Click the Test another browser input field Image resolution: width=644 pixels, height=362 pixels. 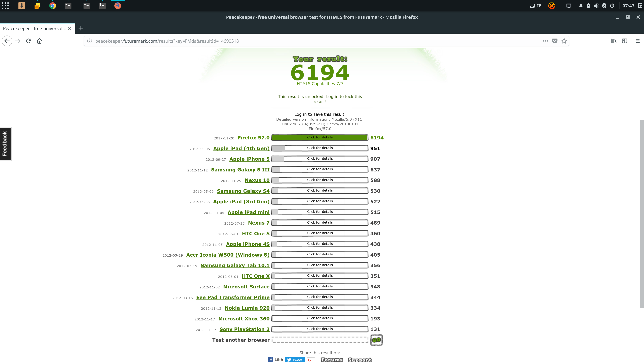click(x=320, y=340)
